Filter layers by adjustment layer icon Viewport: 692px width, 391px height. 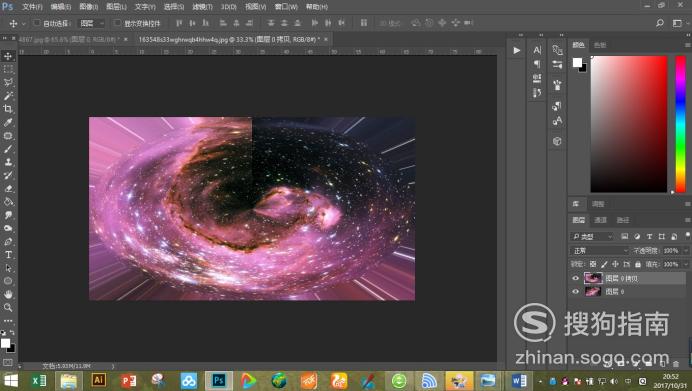tap(637, 237)
